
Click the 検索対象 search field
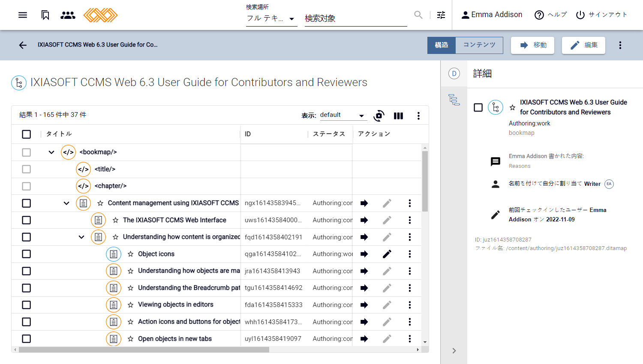[x=356, y=18]
